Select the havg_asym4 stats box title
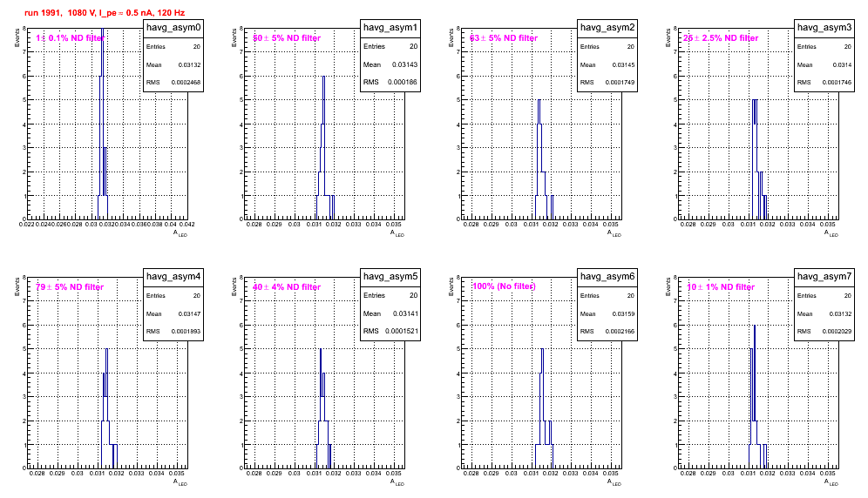The height and width of the screenshot is (498, 868). click(173, 276)
